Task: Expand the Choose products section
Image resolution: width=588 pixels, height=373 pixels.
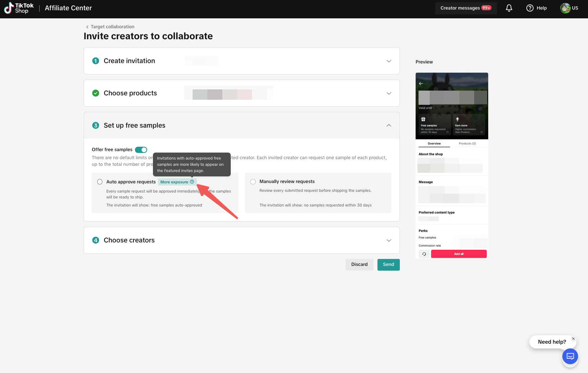Action: coord(389,93)
